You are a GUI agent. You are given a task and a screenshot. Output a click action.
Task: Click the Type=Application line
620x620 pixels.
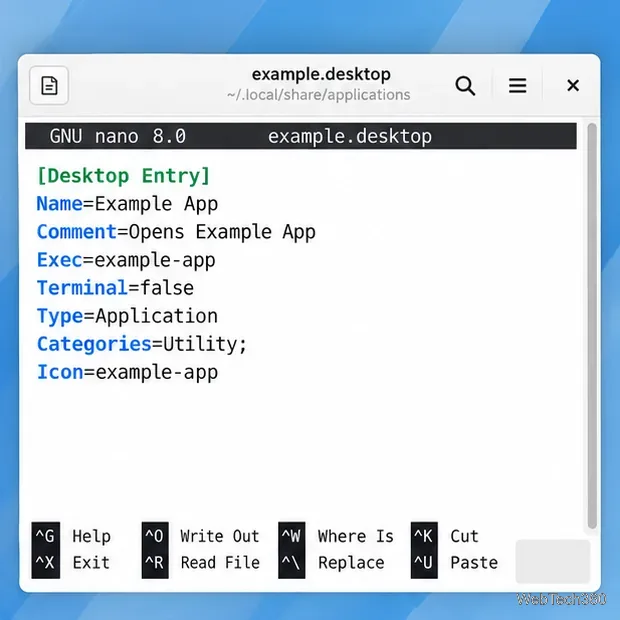pyautogui.click(x=127, y=316)
